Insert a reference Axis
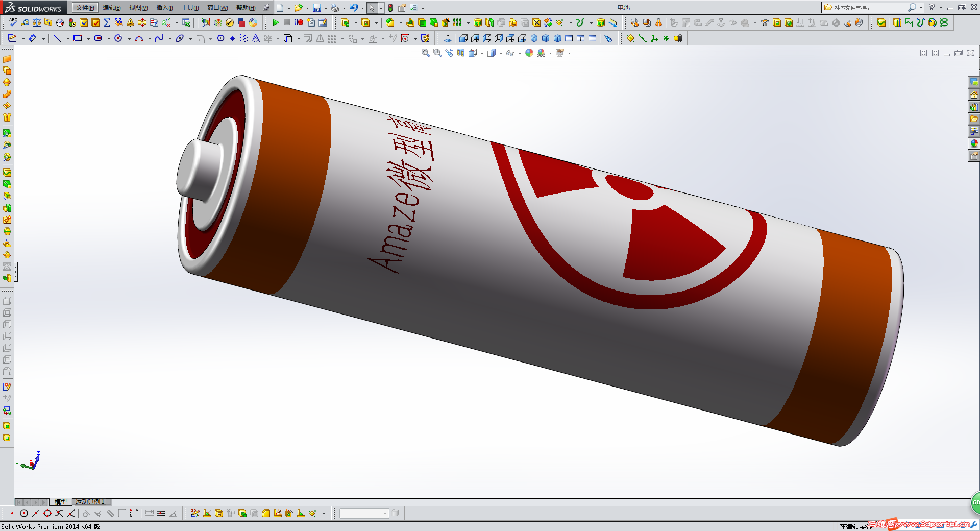Image resolution: width=980 pixels, height=531 pixels. coord(643,38)
